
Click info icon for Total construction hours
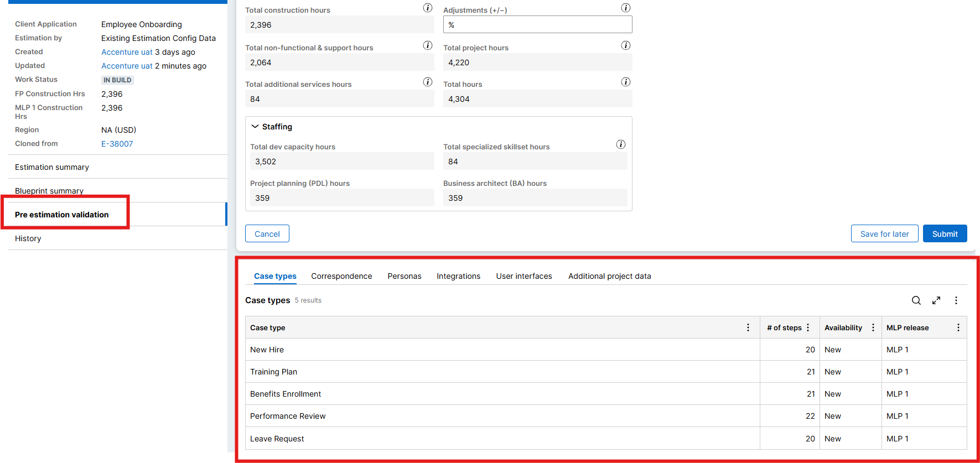(428, 8)
